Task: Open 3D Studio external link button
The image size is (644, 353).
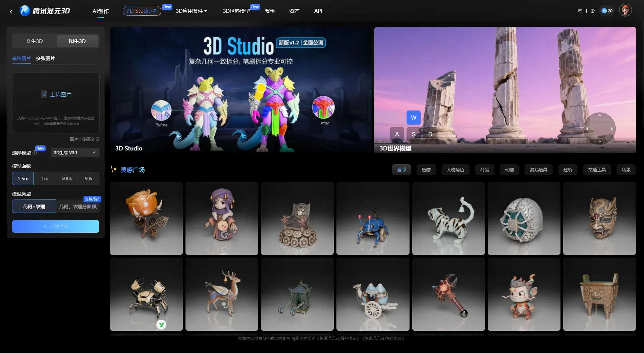Action: [142, 11]
